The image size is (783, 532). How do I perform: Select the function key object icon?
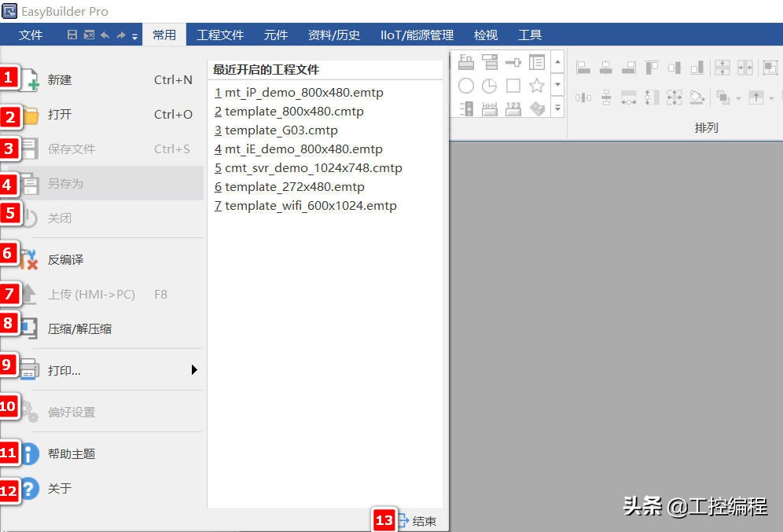pos(466,62)
